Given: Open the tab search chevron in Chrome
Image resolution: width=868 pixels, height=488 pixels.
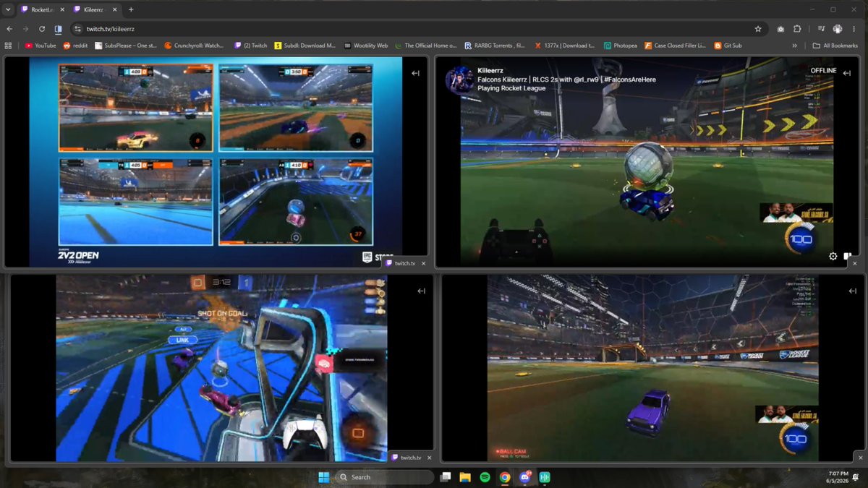Looking at the screenshot, I should pyautogui.click(x=7, y=9).
